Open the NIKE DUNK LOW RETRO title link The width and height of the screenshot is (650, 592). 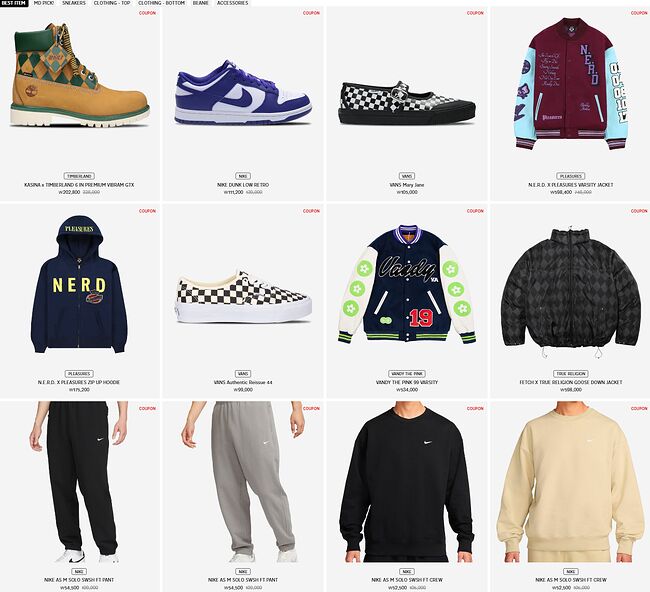(x=243, y=185)
